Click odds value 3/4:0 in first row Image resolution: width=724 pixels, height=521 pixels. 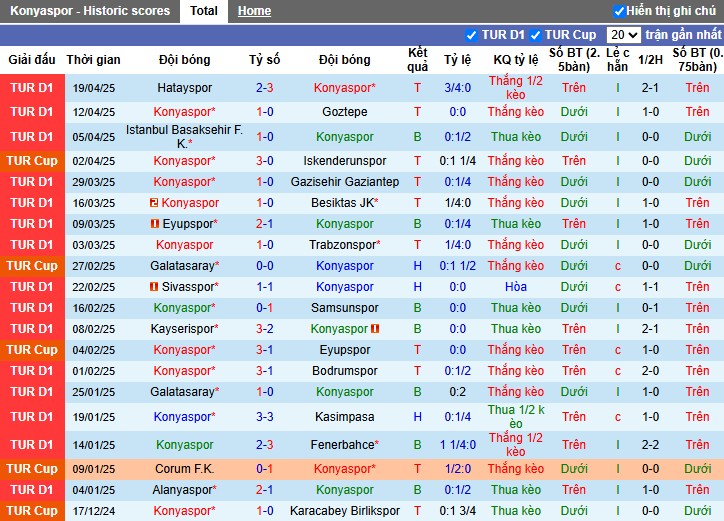click(458, 88)
